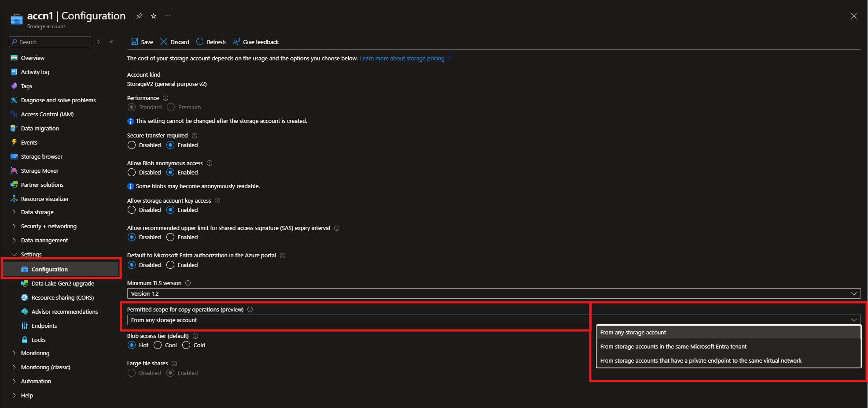
Task: Click info icon next to Minimum TLS version
Action: tap(188, 283)
